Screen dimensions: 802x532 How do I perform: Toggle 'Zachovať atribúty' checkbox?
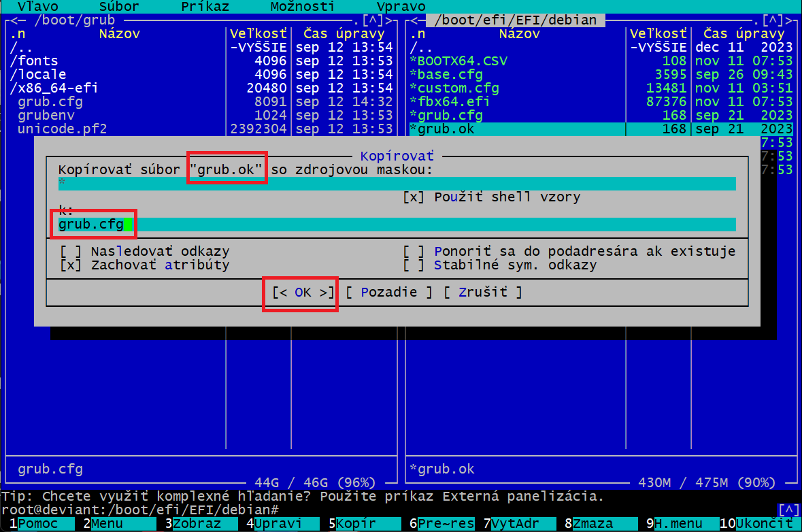[70, 265]
